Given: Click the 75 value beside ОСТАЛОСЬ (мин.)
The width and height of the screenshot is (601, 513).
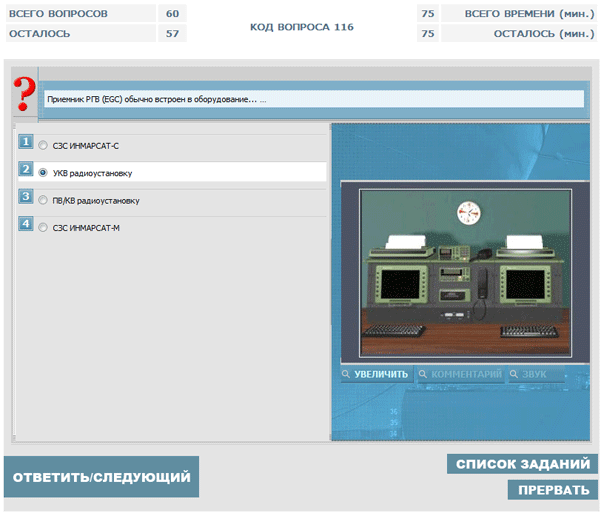Looking at the screenshot, I should click(428, 33).
